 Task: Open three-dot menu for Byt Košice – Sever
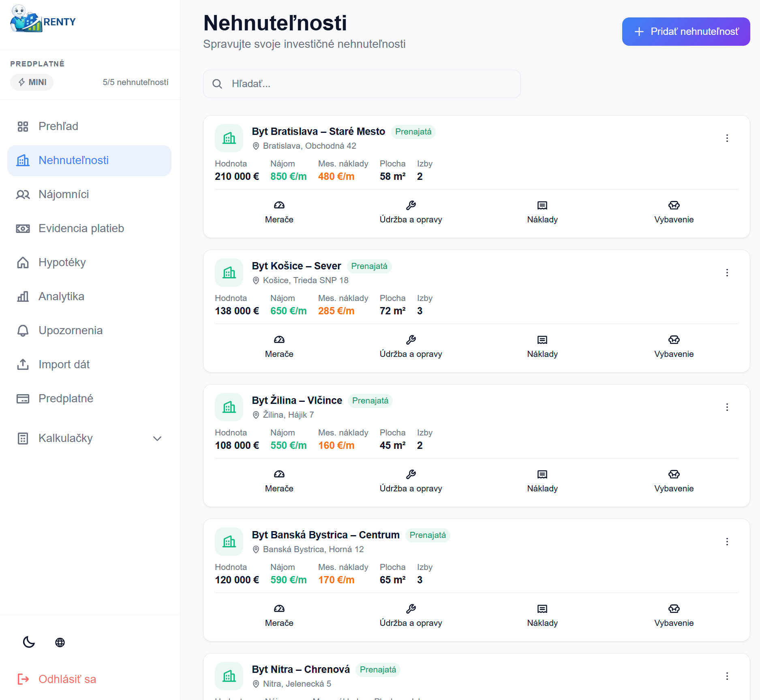(727, 273)
